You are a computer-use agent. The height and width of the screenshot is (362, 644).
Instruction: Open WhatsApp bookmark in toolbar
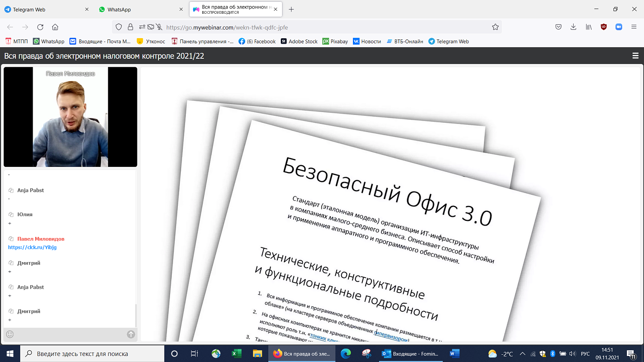(49, 42)
